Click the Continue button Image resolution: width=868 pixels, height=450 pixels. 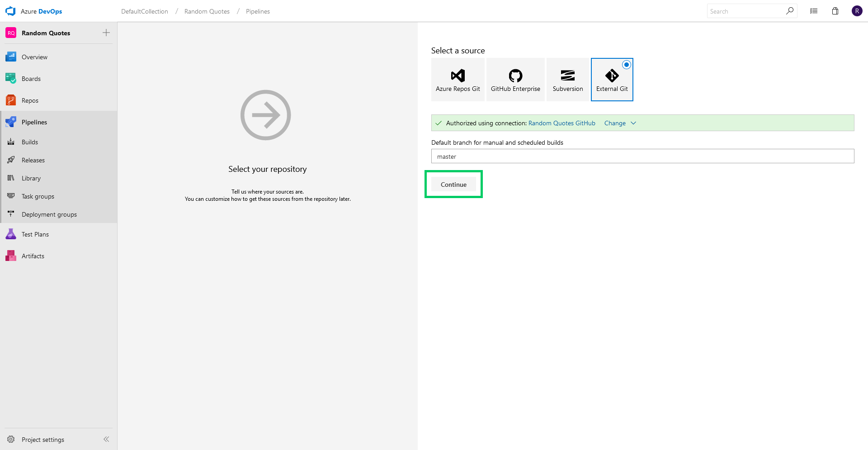point(453,185)
